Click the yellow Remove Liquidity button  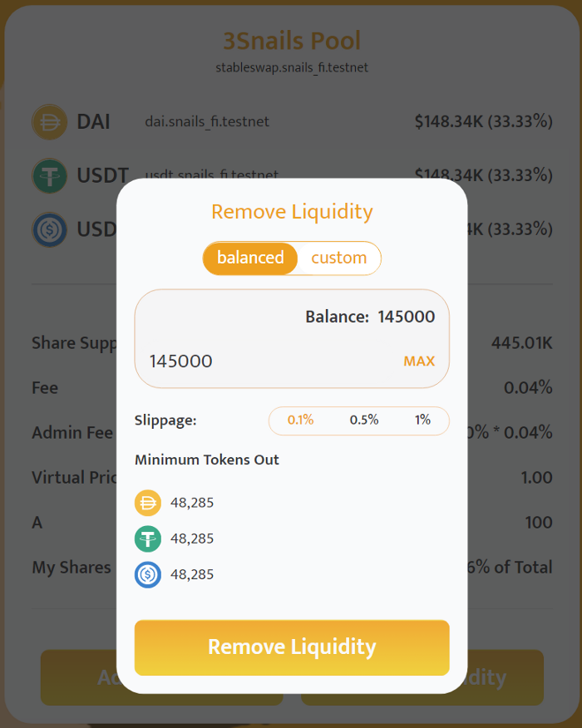tap(292, 647)
